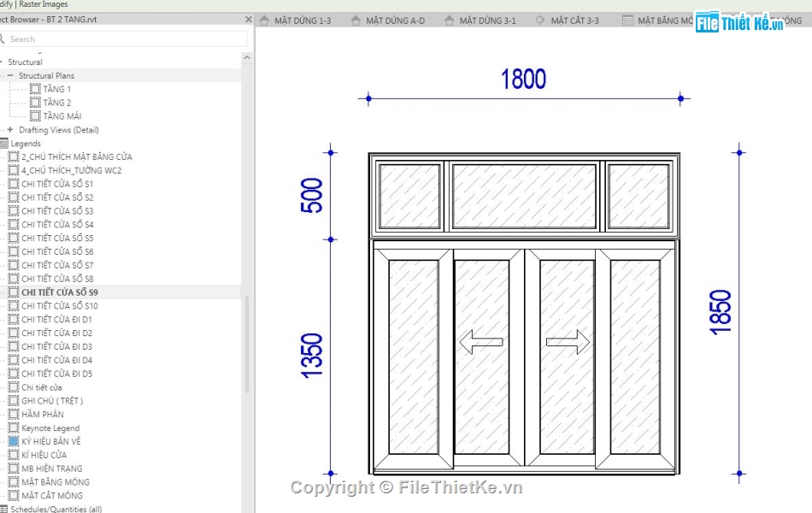Click the elevation icon on MẶT ĐỨNG 1-3 tab
Viewport: 812px width, 513px height.
[265, 21]
